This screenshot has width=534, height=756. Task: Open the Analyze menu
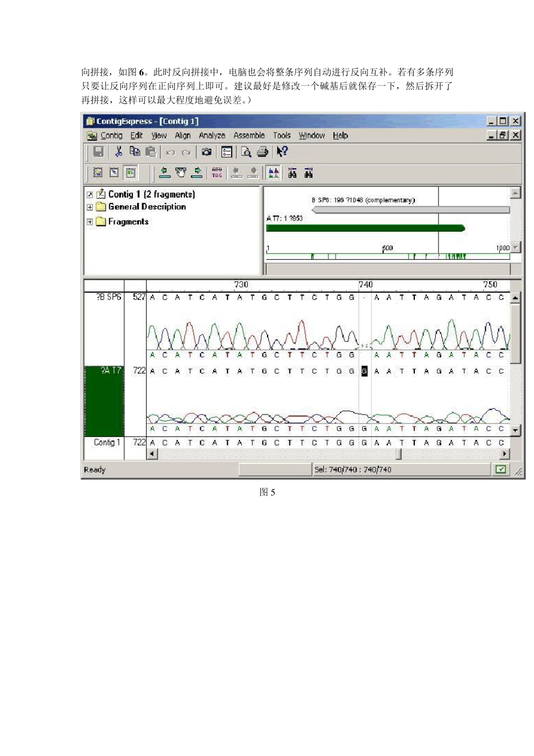(212, 136)
